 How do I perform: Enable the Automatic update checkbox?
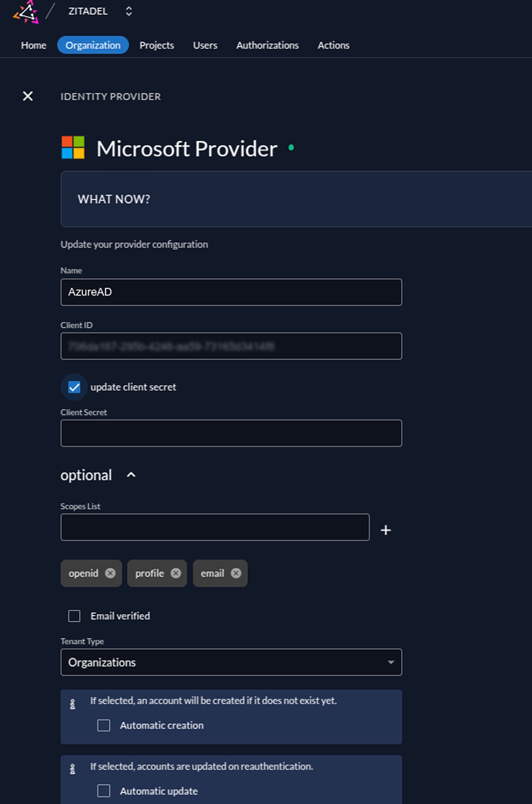click(x=104, y=791)
